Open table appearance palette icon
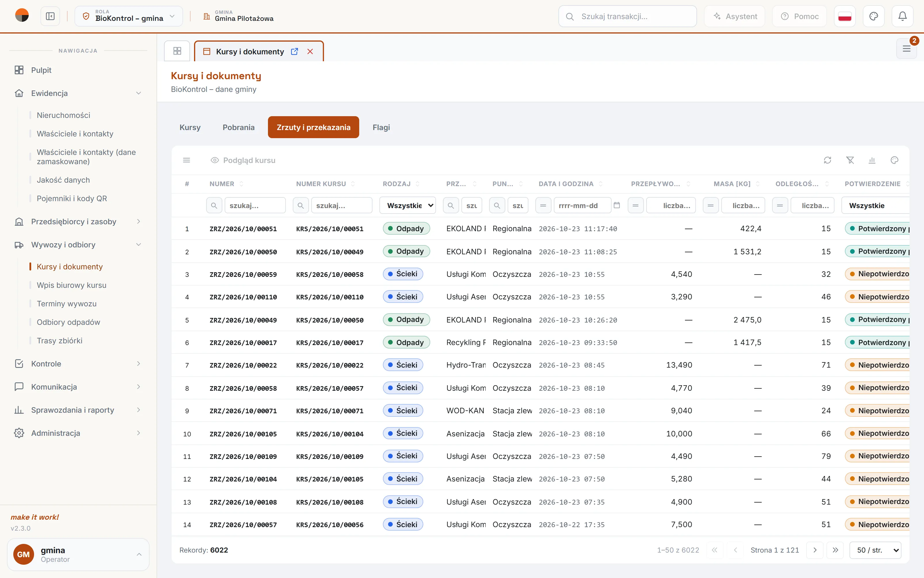Image resolution: width=924 pixels, height=578 pixels. coord(895,160)
